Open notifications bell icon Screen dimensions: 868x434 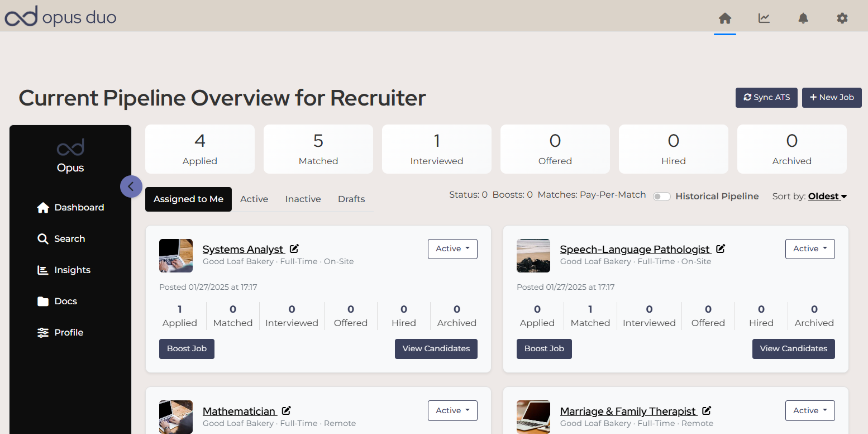(803, 18)
